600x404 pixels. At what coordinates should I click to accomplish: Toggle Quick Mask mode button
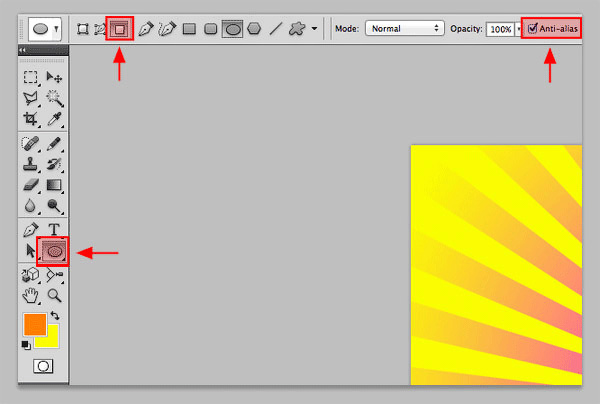pyautogui.click(x=43, y=367)
